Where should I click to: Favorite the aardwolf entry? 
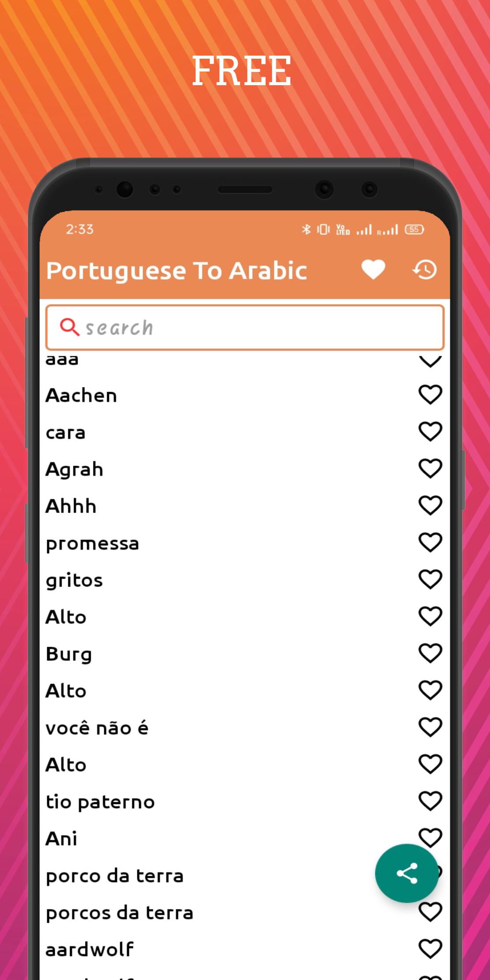(430, 949)
